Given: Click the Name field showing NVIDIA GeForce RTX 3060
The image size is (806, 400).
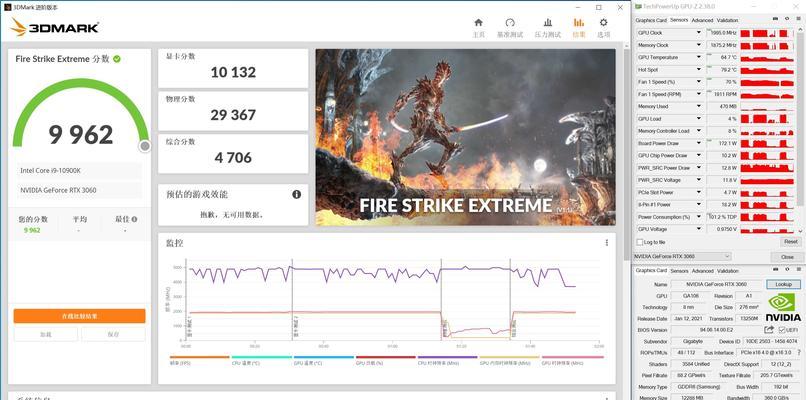Looking at the screenshot, I should (x=716, y=284).
